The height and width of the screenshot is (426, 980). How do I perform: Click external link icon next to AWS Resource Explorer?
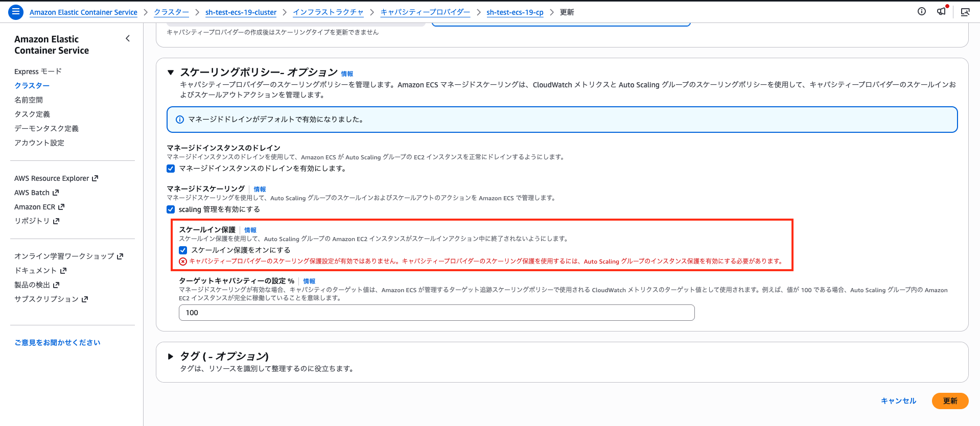(95, 178)
